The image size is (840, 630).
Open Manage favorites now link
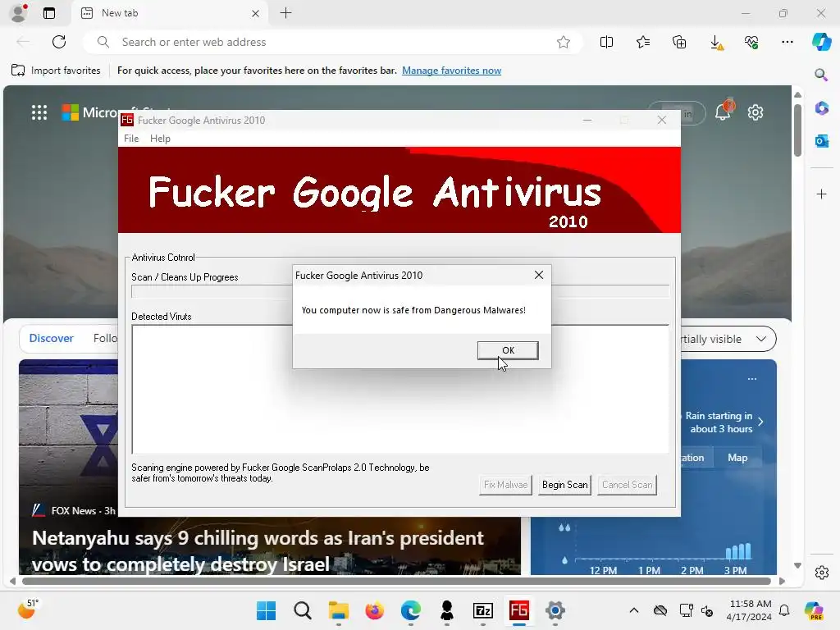(x=452, y=71)
